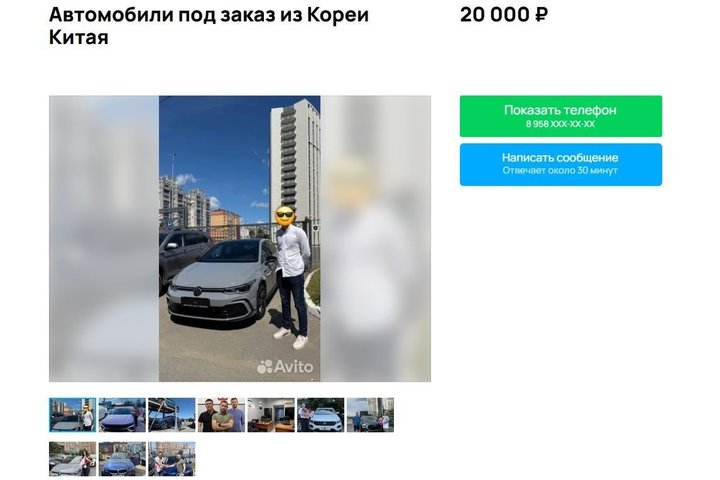Screen dimensions: 720x480
Task: Click the main photo of the grey Volkswagen
Action: 240,238
